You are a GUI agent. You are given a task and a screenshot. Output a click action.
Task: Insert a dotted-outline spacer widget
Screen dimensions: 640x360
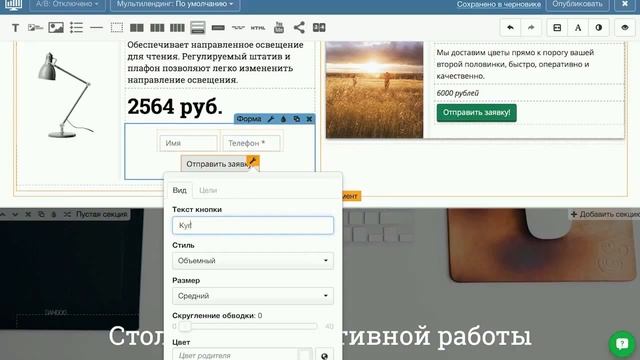tap(117, 28)
